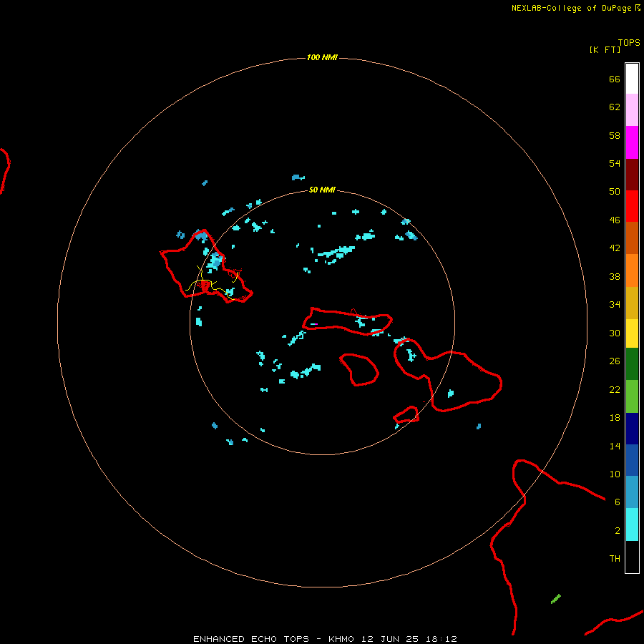
Task: Click the 50 legend value
Action: pos(615,191)
